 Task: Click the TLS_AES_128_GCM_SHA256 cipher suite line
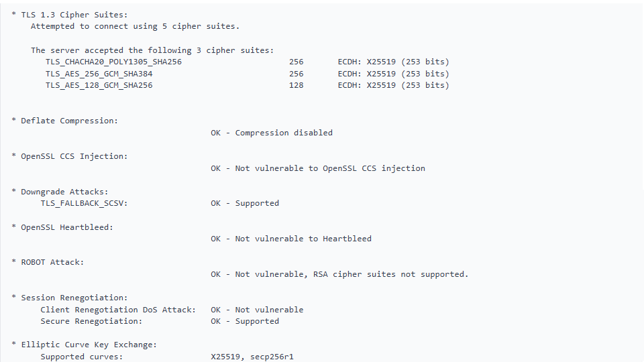99,85
